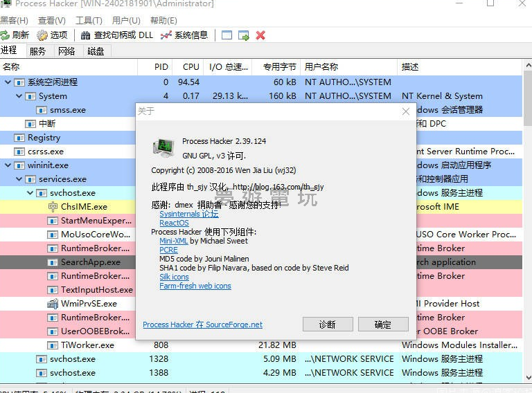Collapse the 系统空闲进程 tree node
532x393 pixels.
click(8, 82)
